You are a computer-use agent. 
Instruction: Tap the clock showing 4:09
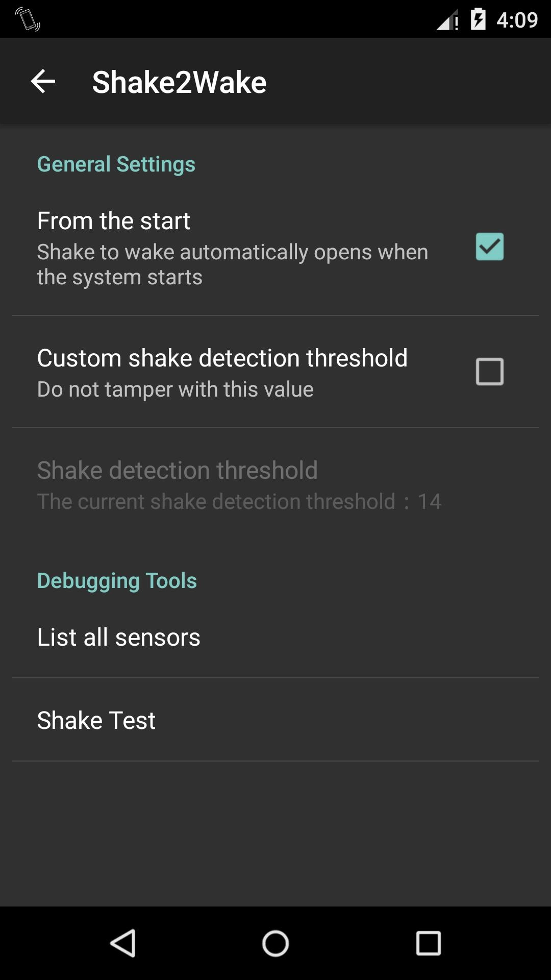point(517,20)
